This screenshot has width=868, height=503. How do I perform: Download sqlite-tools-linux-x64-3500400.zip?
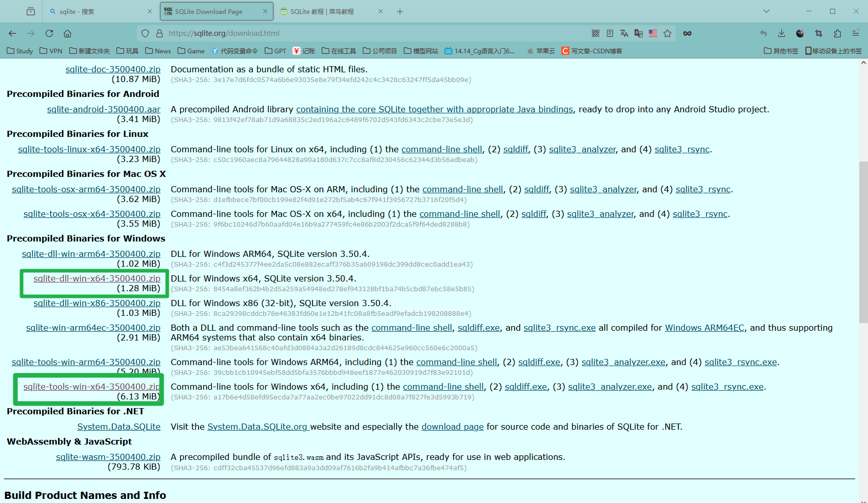[x=89, y=149]
